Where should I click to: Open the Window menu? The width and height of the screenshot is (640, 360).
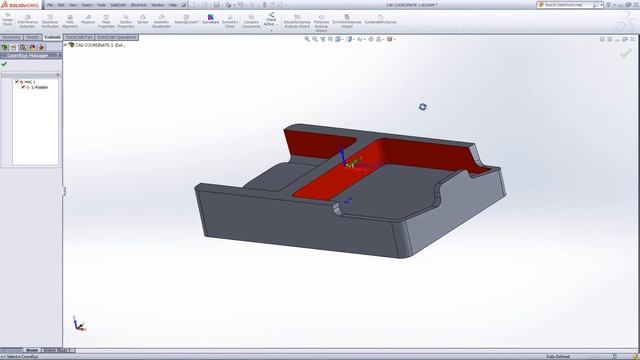point(158,5)
